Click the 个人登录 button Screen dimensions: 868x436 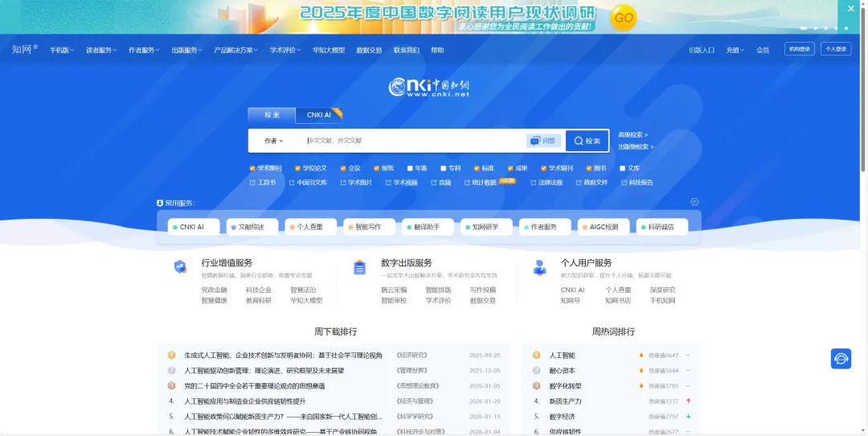click(x=836, y=49)
